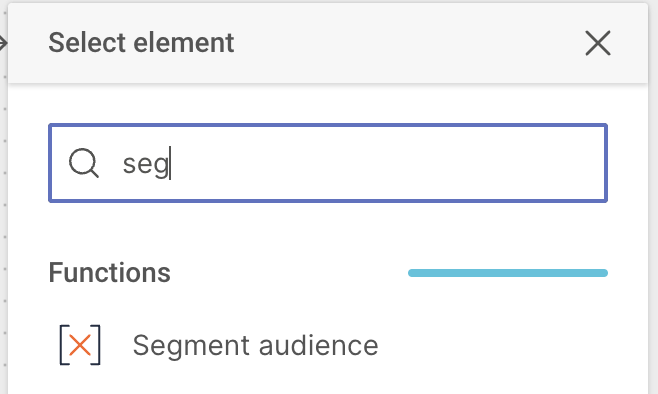
Task: Dismiss the element picker with the X icon
Action: 598,43
